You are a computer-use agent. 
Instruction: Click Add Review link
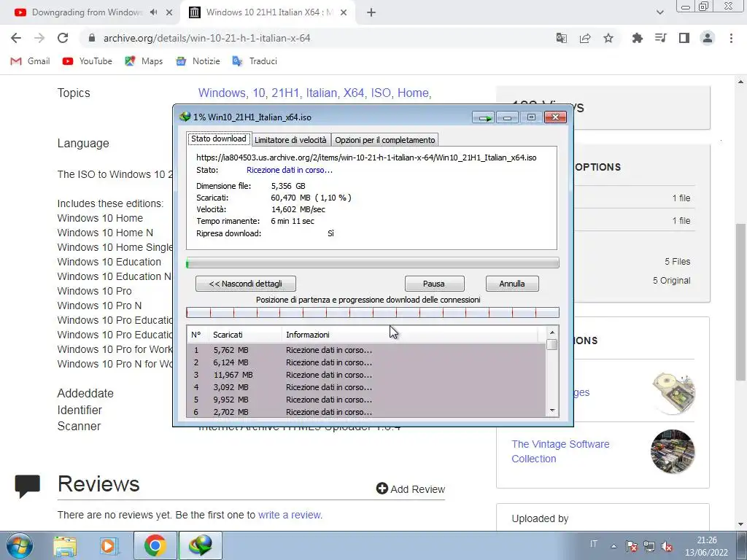pos(411,489)
